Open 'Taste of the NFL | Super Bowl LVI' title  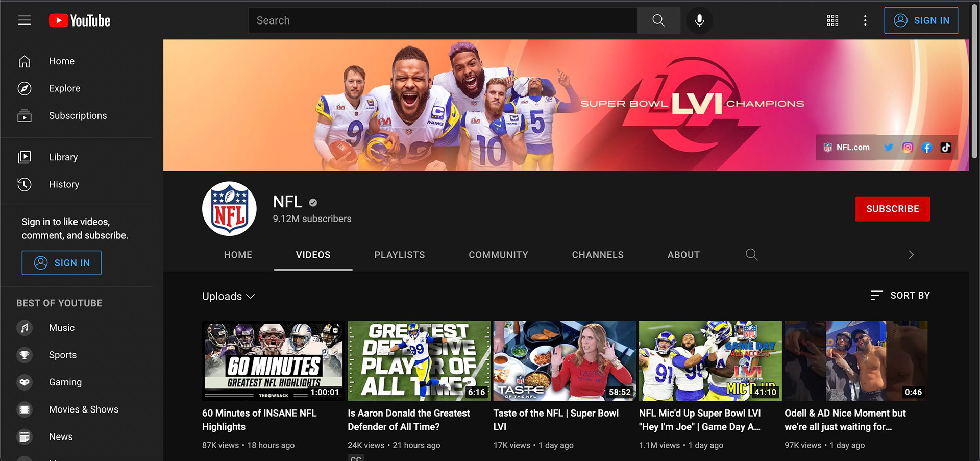tap(556, 420)
